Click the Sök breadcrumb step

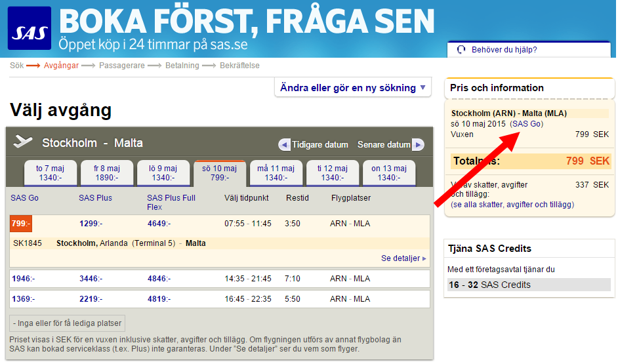point(16,66)
